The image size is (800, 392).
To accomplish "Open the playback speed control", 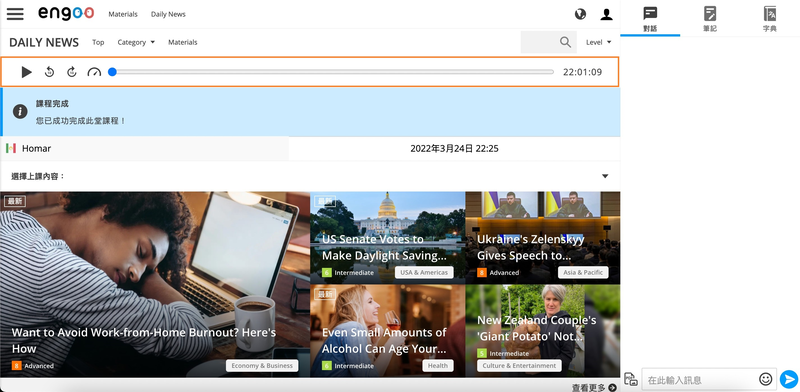I will [94, 72].
